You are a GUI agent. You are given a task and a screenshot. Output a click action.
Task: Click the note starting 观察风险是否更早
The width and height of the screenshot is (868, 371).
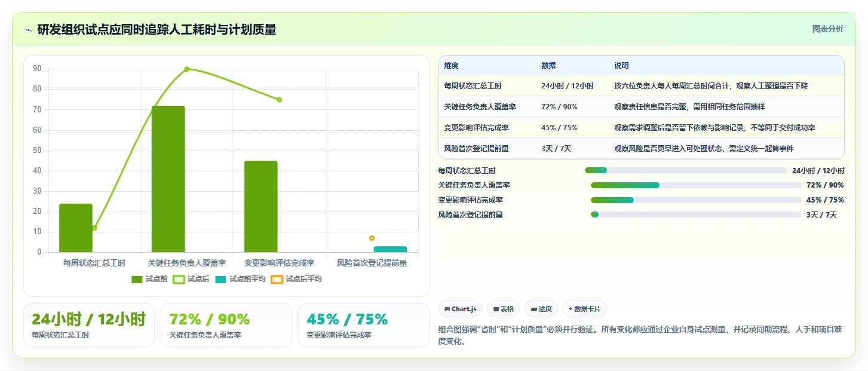[x=704, y=148]
